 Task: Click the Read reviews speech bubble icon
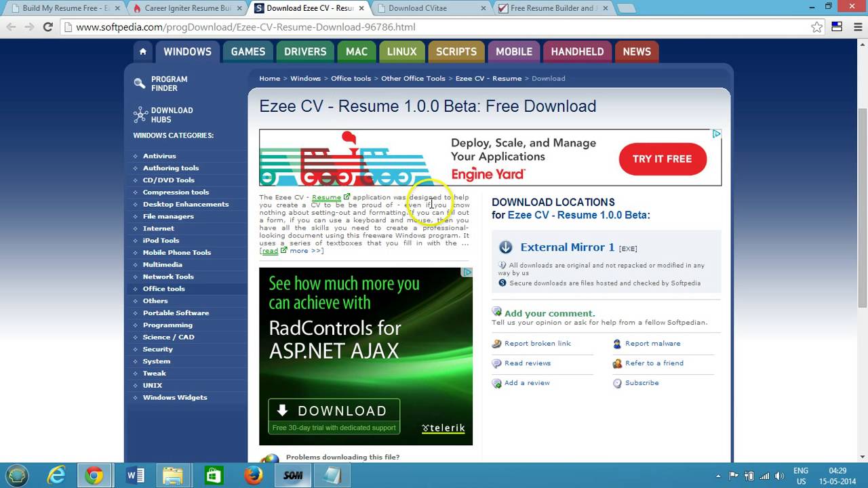pyautogui.click(x=497, y=363)
